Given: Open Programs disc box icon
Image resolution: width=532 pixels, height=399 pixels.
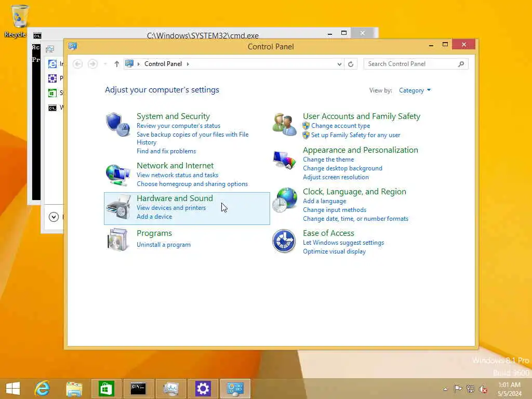Looking at the screenshot, I should pyautogui.click(x=117, y=240).
